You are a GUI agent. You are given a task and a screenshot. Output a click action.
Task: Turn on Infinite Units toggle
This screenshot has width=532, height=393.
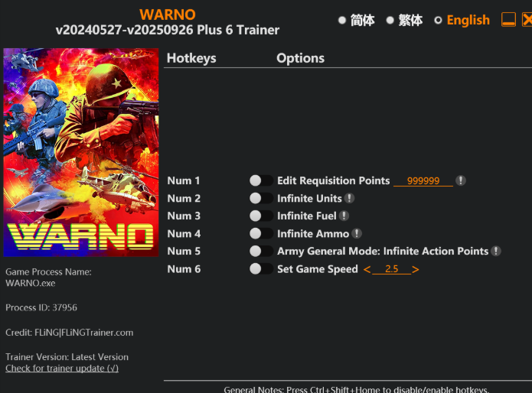click(261, 199)
